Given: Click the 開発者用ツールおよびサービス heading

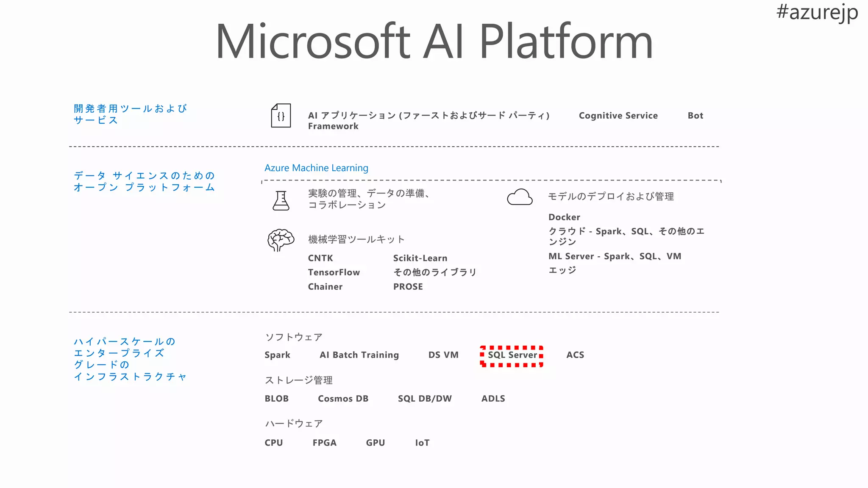Looking at the screenshot, I should (x=130, y=114).
